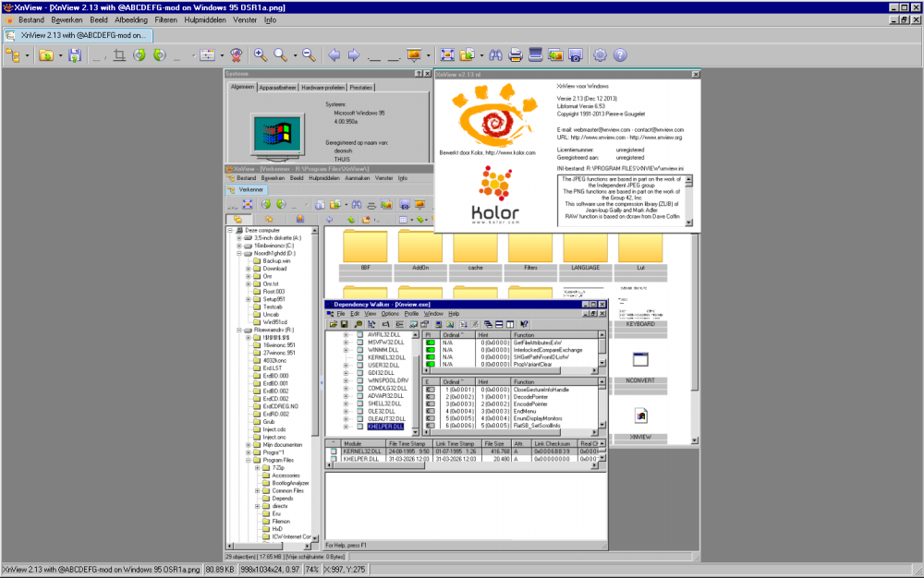
Task: Open the adjustments icon dropdown arrow
Action: click(222, 56)
